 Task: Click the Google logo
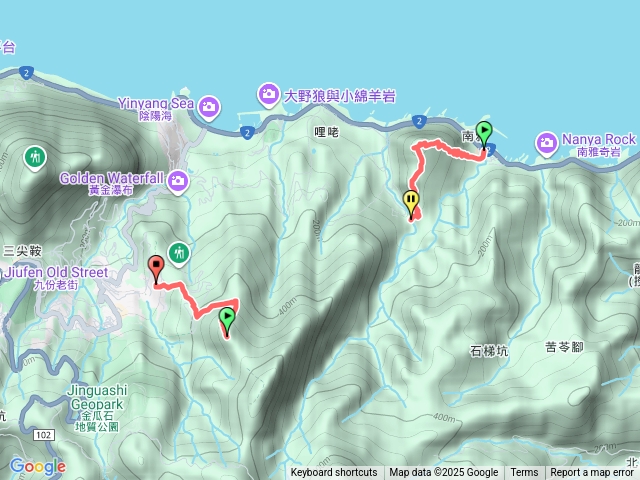click(x=38, y=467)
